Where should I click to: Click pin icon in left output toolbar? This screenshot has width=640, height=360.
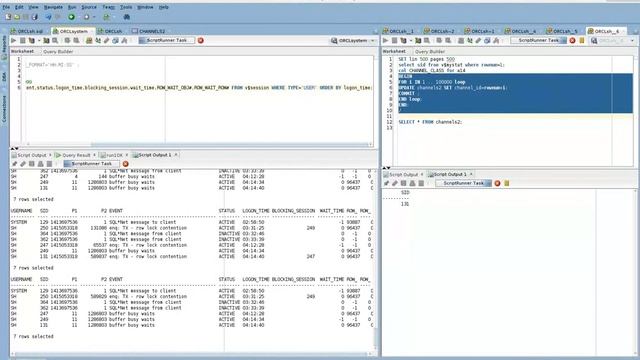14,164
